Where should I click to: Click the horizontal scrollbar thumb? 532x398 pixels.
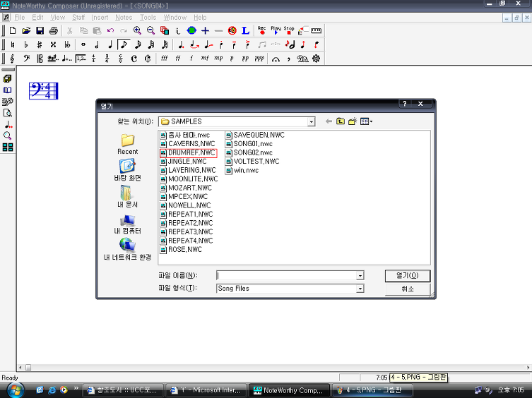28,368
